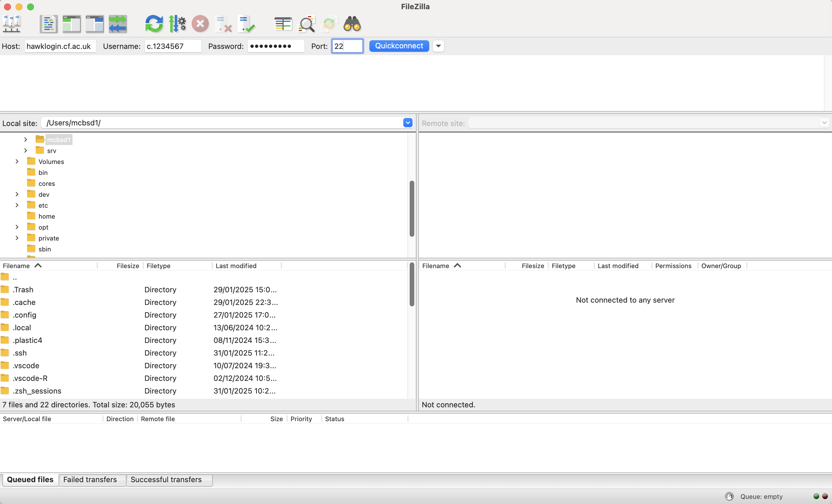Viewport: 832px width, 504px height.
Task: Sort remote list by Permissions column
Action: [x=675, y=266]
